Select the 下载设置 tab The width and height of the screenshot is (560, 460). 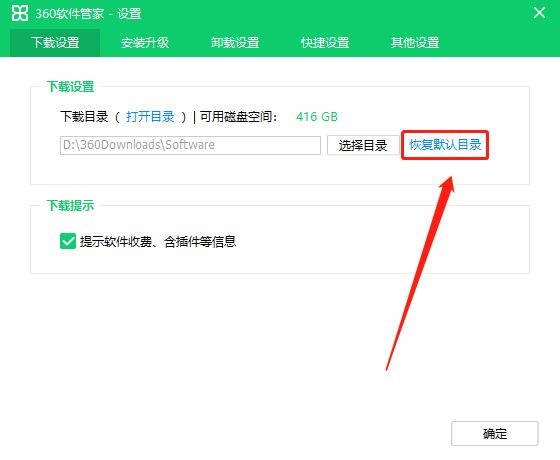coord(55,42)
